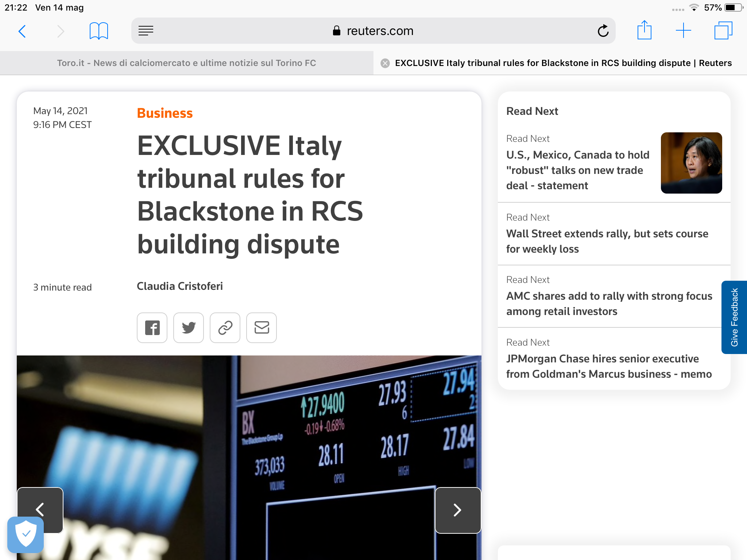The height and width of the screenshot is (560, 747).
Task: Open the trade talks article thumbnail
Action: click(691, 163)
